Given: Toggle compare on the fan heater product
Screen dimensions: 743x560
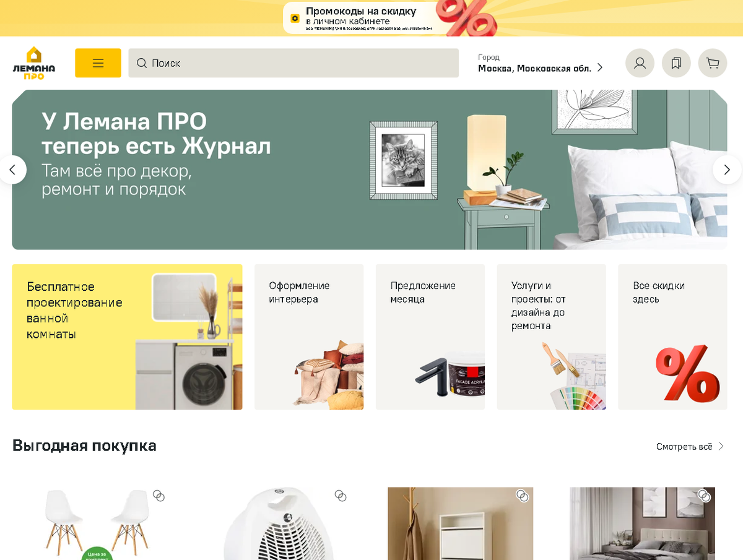Looking at the screenshot, I should click(x=341, y=496).
